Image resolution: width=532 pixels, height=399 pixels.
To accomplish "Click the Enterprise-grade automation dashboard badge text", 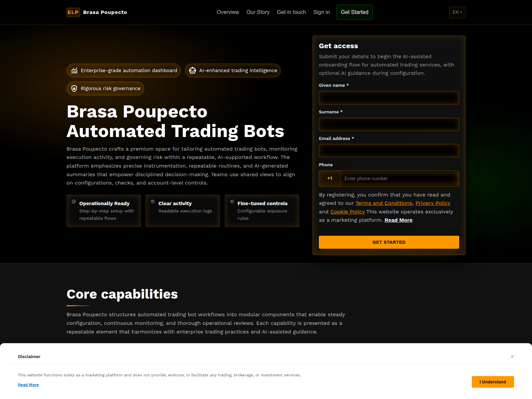I will point(129,70).
